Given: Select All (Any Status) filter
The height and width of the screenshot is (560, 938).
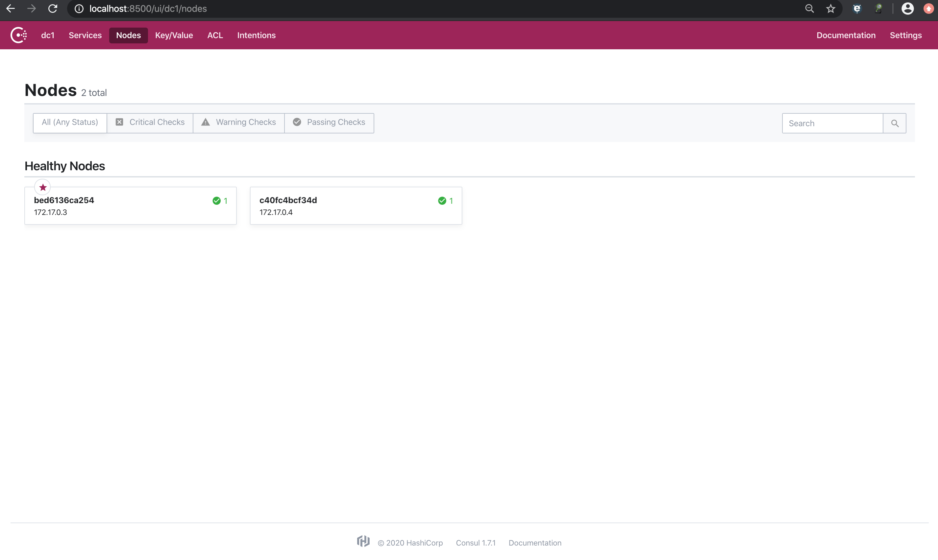Looking at the screenshot, I should point(70,123).
